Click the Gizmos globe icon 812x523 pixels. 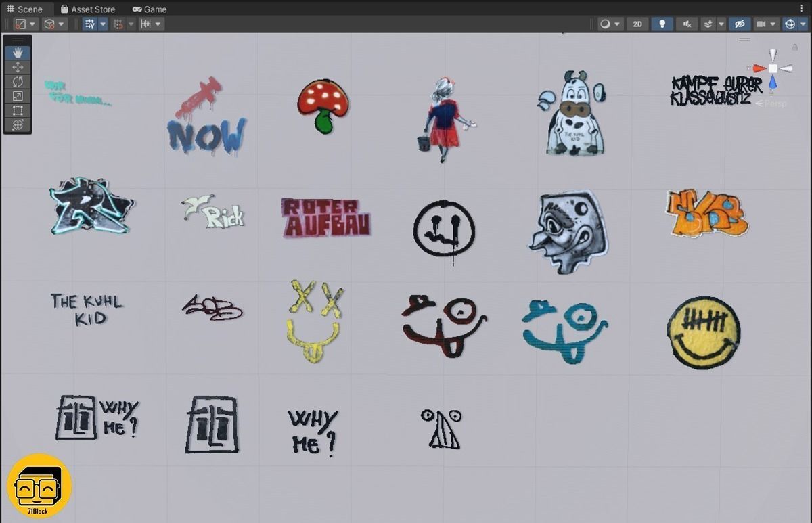[x=790, y=24]
